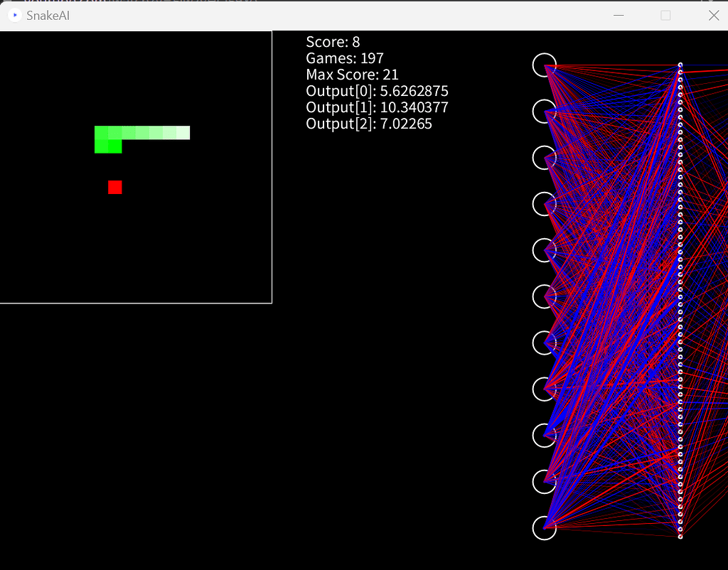The height and width of the screenshot is (570, 728).
Task: Click the Score: 8 label
Action: pyautogui.click(x=333, y=42)
